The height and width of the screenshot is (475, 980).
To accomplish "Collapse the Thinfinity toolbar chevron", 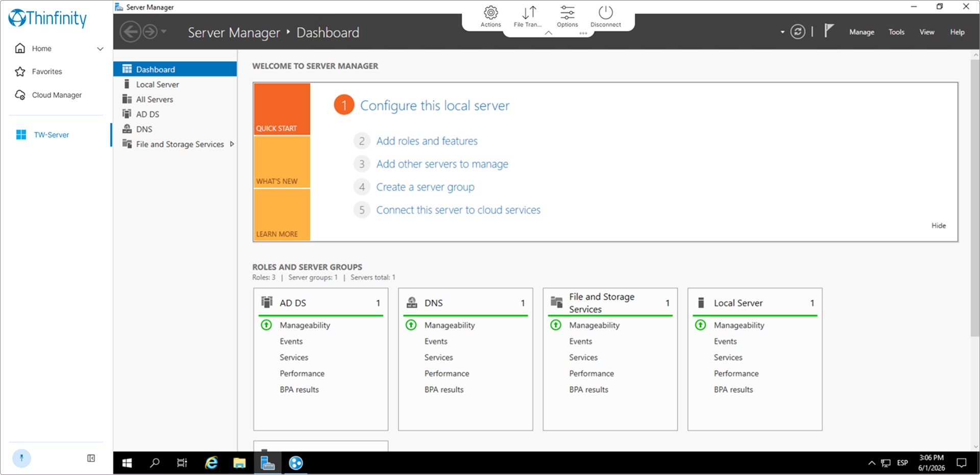I will [549, 33].
